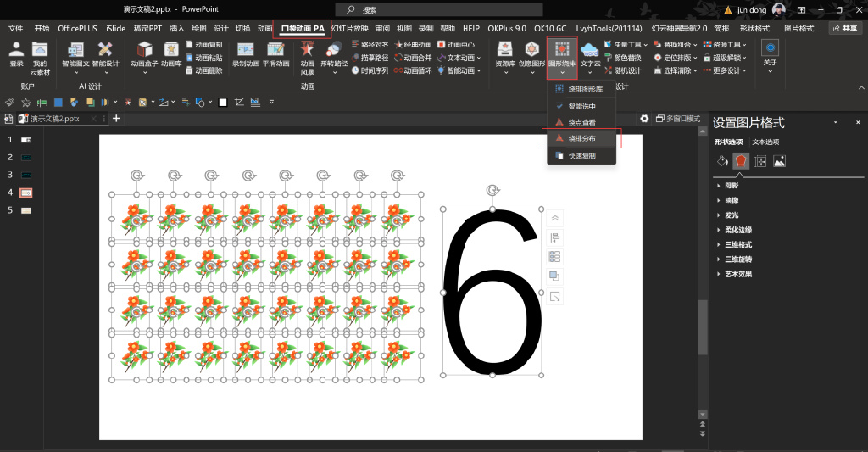The image size is (868, 452).
Task: Select the Effects pentagon icon in format pane
Action: pyautogui.click(x=741, y=161)
